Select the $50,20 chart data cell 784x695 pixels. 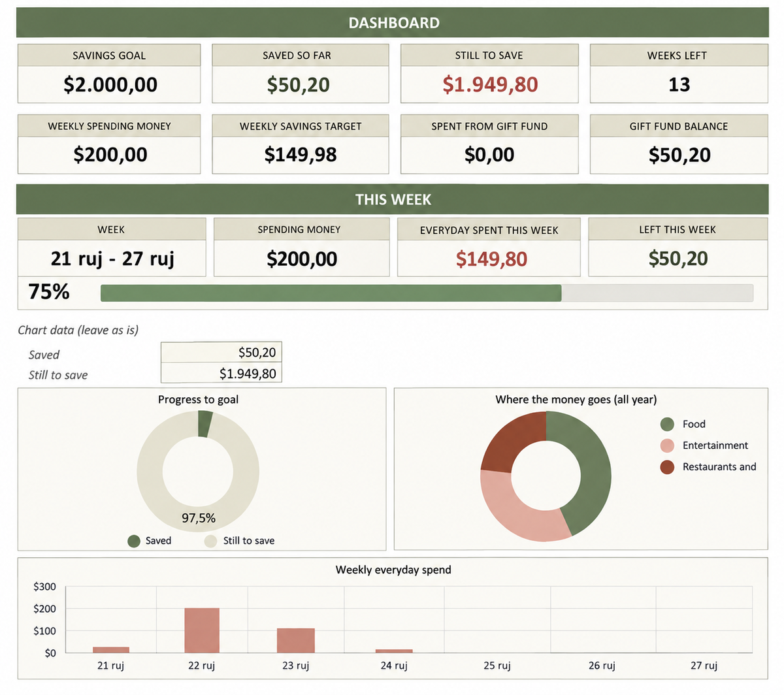coord(221,353)
